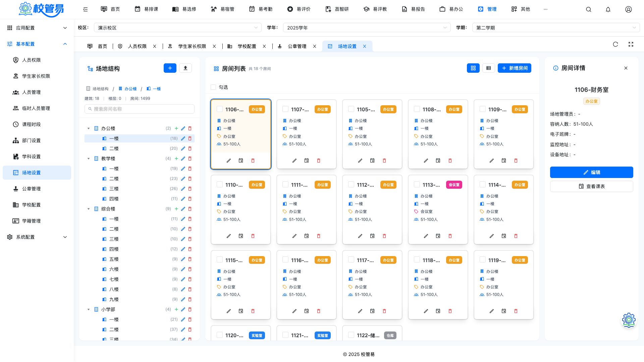Click the 校管易 logo
This screenshot has height=362, width=644.
41,9
